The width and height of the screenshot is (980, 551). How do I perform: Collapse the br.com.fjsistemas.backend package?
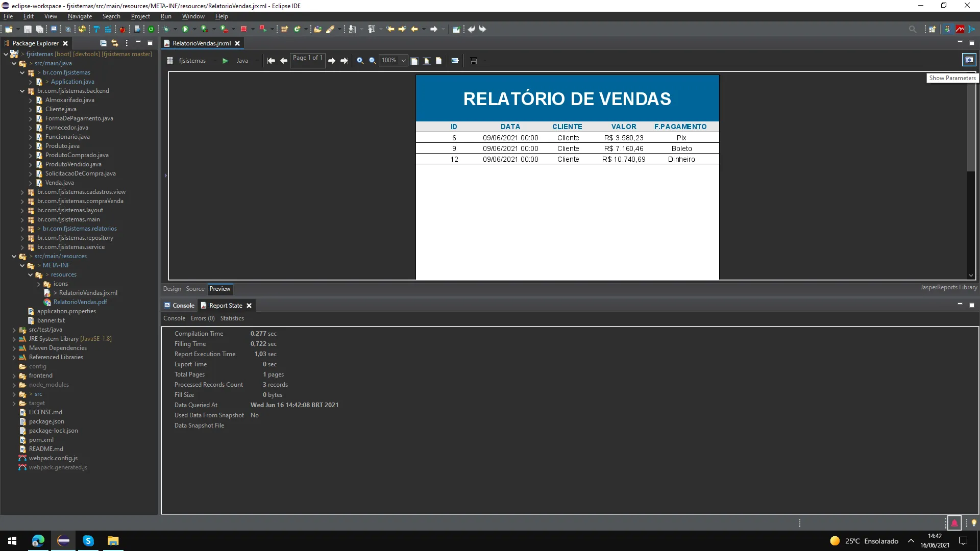[x=22, y=91]
